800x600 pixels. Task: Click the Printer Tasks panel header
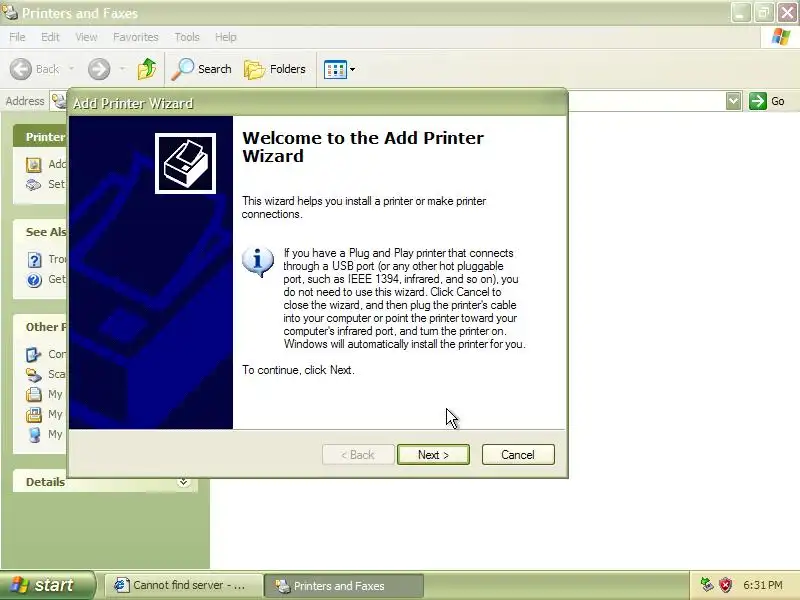click(x=41, y=137)
